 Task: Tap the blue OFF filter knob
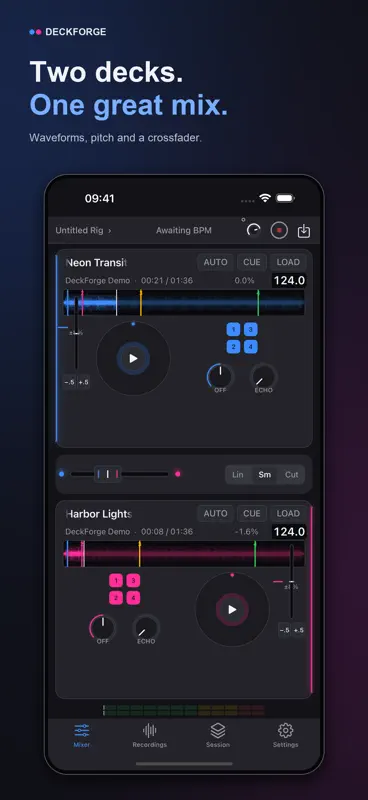coord(220,378)
